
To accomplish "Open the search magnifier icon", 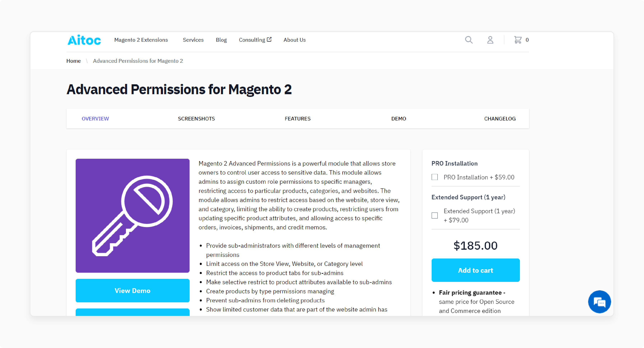I will (x=469, y=40).
